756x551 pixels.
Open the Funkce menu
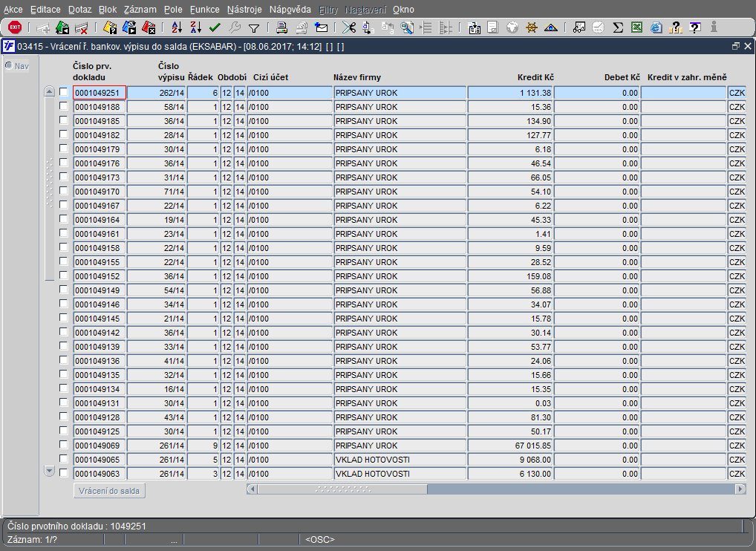click(x=204, y=10)
